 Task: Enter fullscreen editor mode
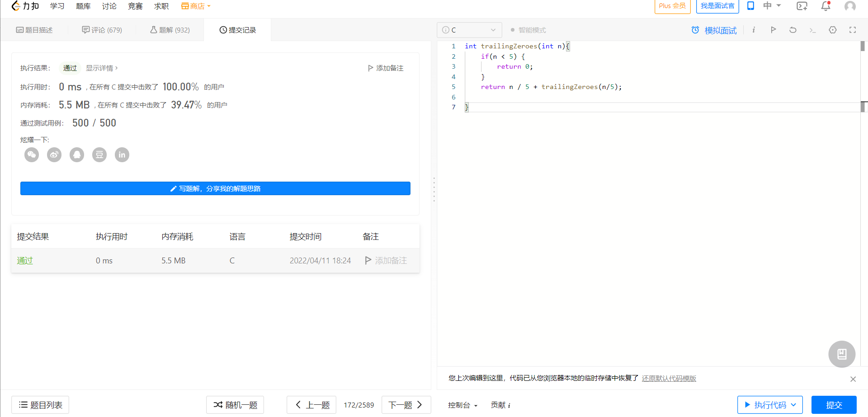(x=853, y=30)
